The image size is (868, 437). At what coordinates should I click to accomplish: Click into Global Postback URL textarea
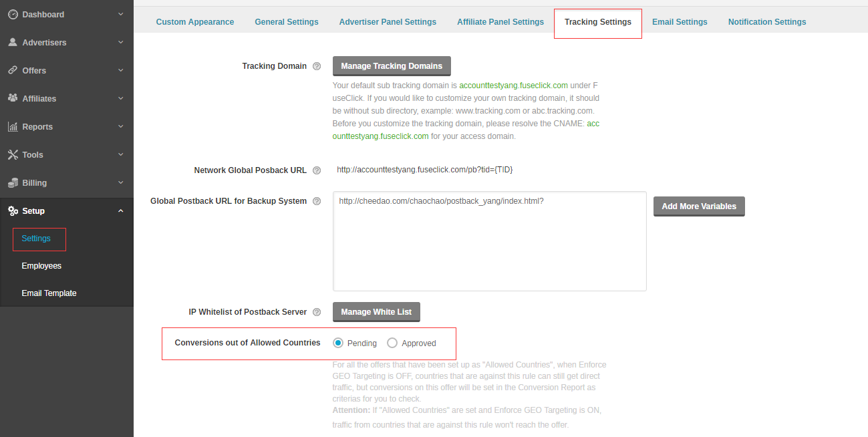(x=490, y=241)
